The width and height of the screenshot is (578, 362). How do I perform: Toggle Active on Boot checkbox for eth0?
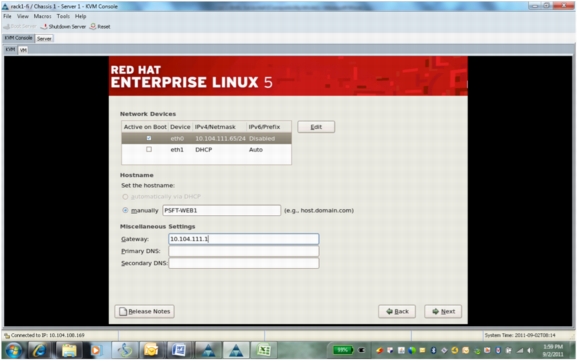click(x=149, y=138)
